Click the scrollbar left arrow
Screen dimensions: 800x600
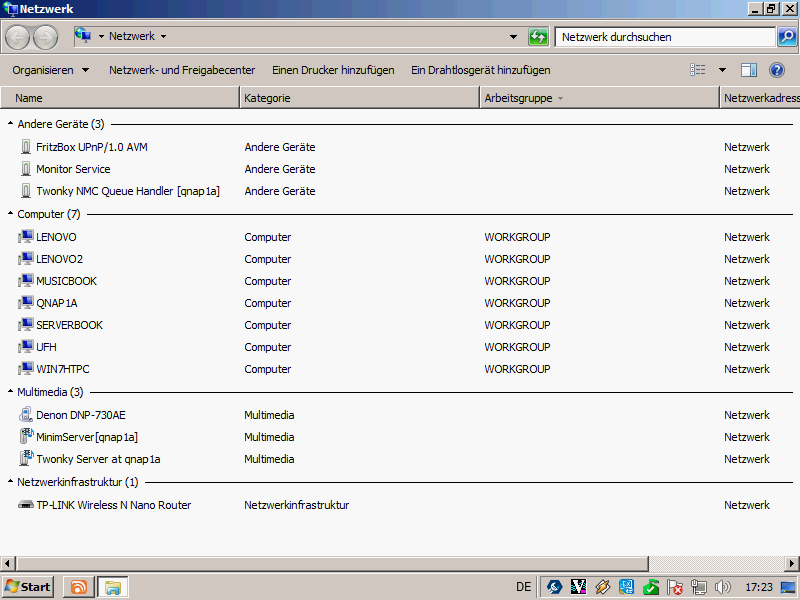click(x=7, y=564)
